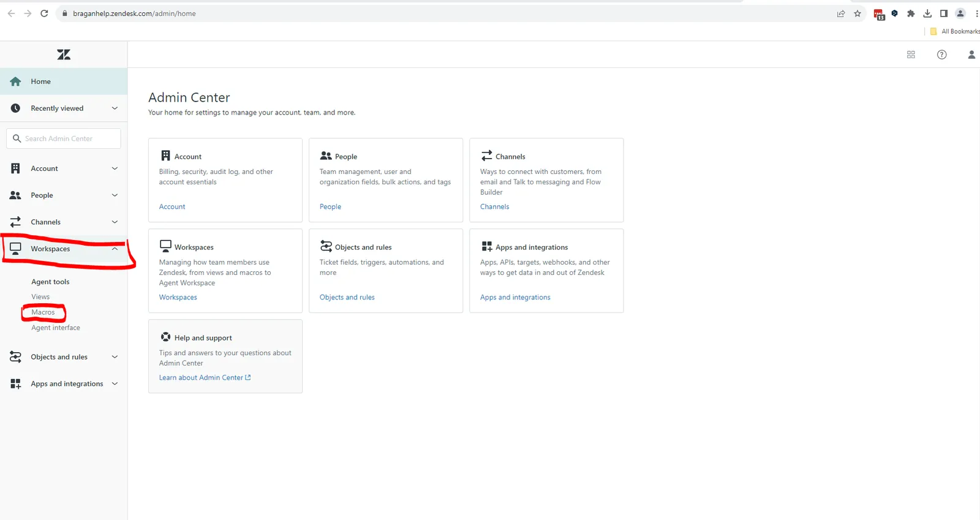980x520 pixels.
Task: Click Help and support lifebuoy icon
Action: click(165, 337)
